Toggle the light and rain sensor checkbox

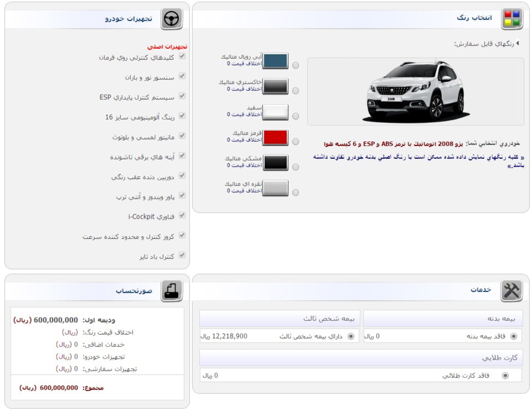(182, 76)
